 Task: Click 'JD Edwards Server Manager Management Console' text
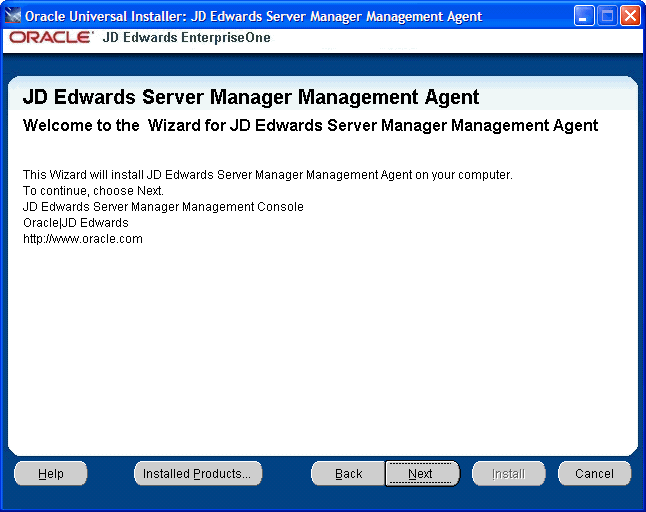[163, 207]
